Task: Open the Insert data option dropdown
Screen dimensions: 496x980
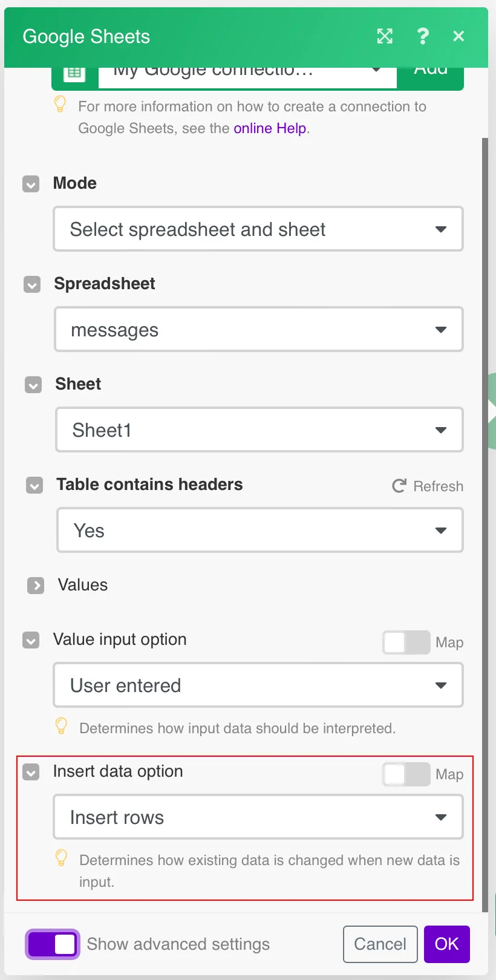Action: [x=258, y=817]
